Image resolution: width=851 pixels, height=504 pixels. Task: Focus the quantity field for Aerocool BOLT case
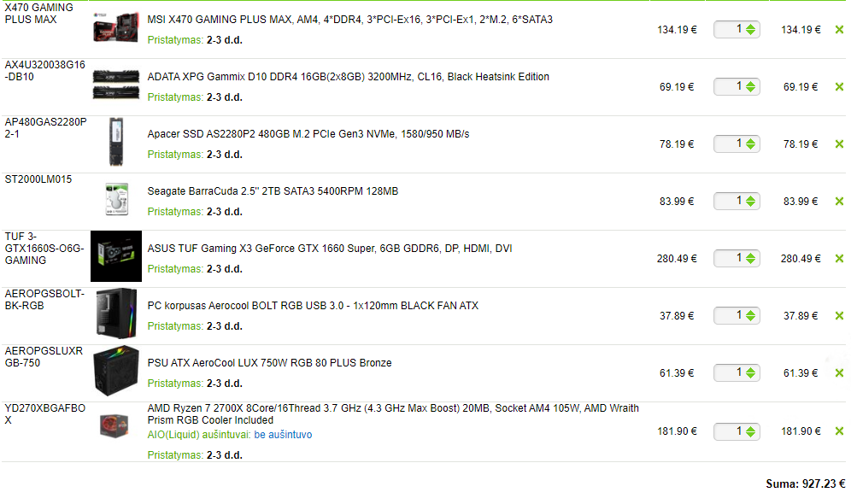coord(737,315)
